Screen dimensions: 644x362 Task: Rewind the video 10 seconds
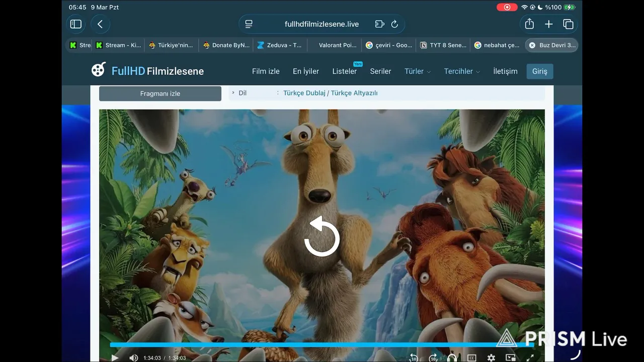(414, 358)
